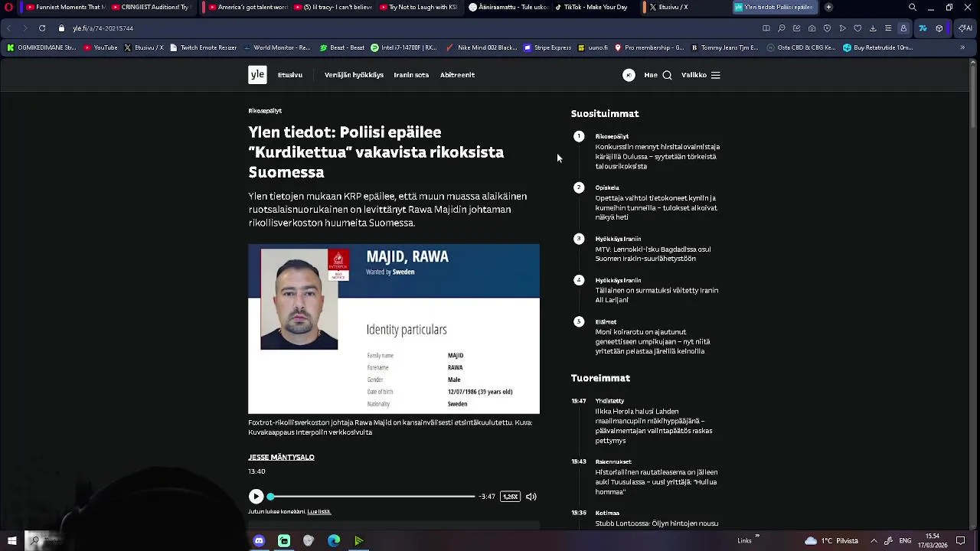The width and height of the screenshot is (980, 551).
Task: Search tabs with magnifier icon
Action: (x=912, y=7)
